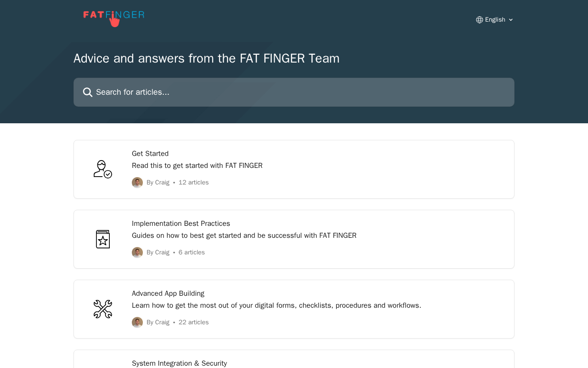The image size is (588, 368).
Task: Open the Get Started collection
Action: coord(294,169)
